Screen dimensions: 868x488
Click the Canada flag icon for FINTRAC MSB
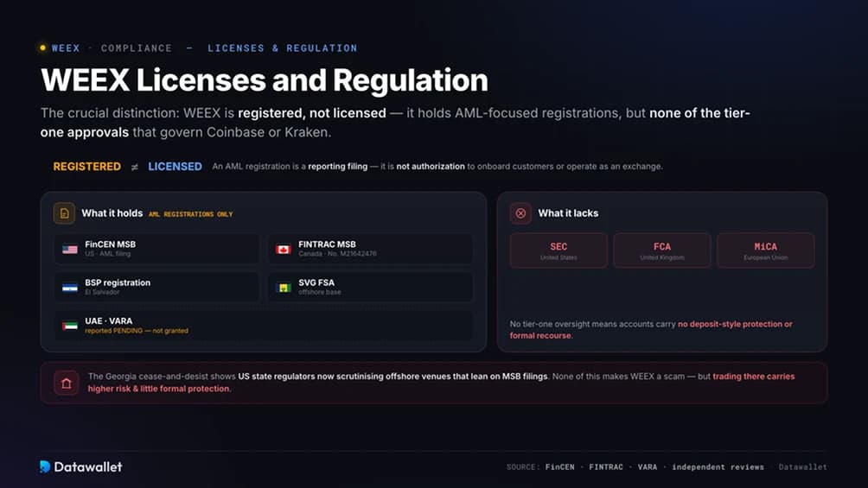tap(284, 249)
